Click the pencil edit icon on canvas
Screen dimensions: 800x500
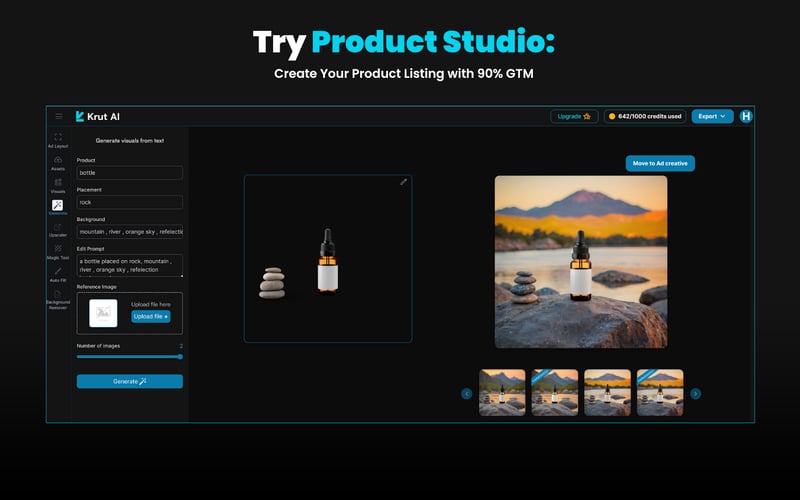click(x=404, y=182)
